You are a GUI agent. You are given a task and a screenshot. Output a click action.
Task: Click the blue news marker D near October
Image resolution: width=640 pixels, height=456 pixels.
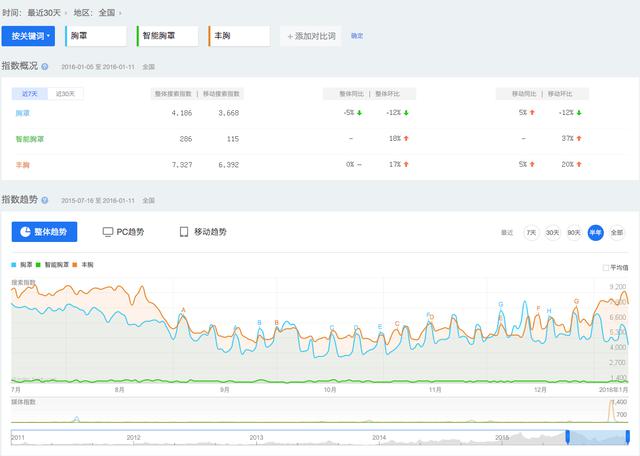pyautogui.click(x=356, y=327)
